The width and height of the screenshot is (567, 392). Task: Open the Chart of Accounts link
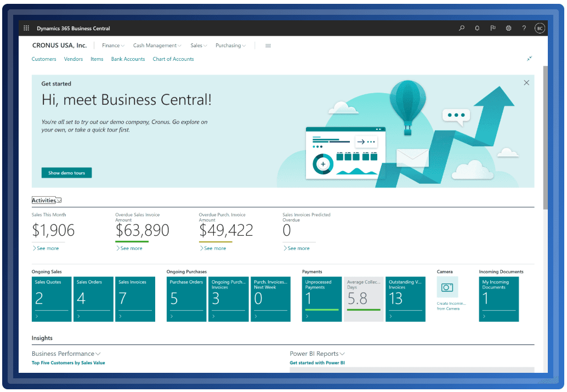173,59
